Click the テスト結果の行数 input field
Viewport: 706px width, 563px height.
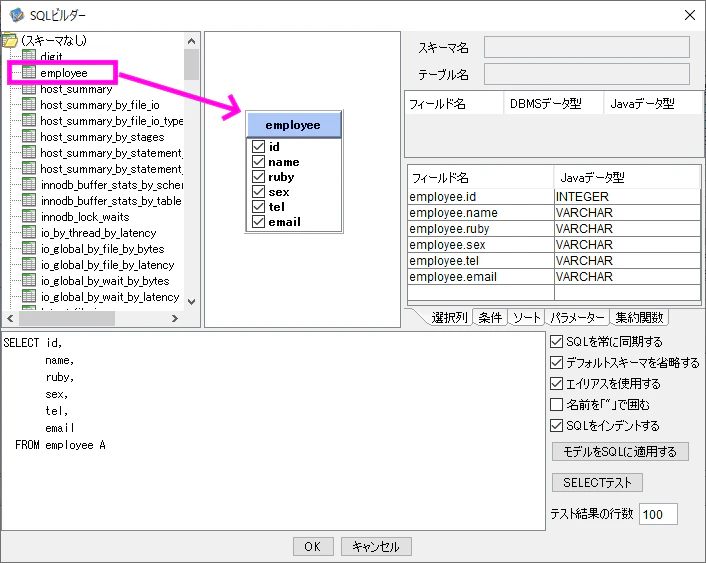tap(658, 514)
